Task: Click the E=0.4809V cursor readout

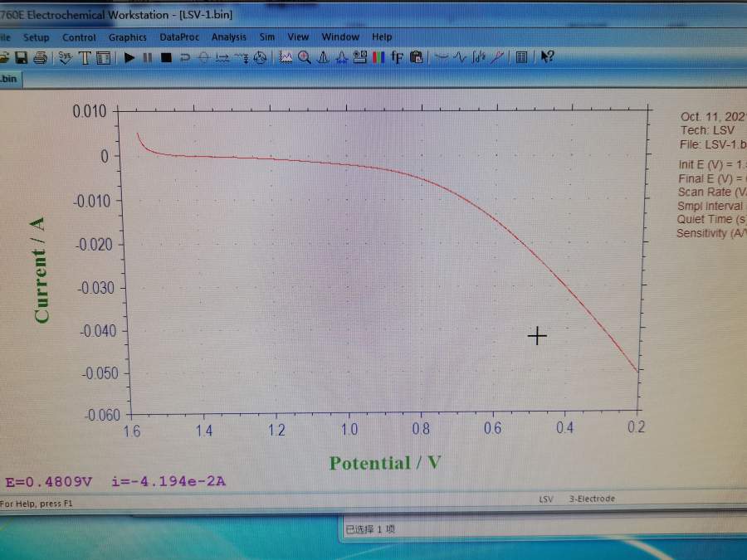Action: (49, 482)
